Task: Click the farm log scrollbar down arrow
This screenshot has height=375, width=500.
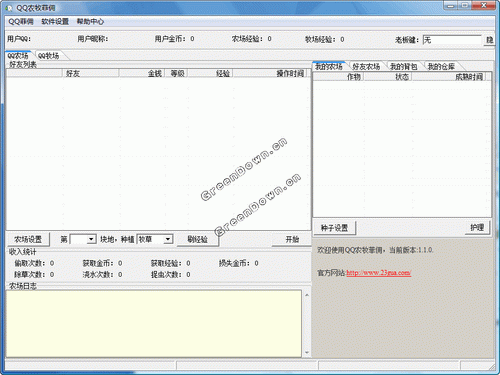Action: pyautogui.click(x=307, y=353)
